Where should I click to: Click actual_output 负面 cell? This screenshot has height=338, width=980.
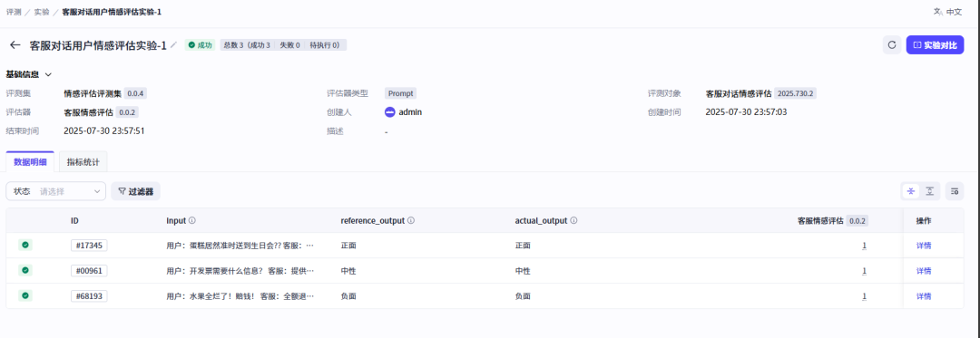523,296
